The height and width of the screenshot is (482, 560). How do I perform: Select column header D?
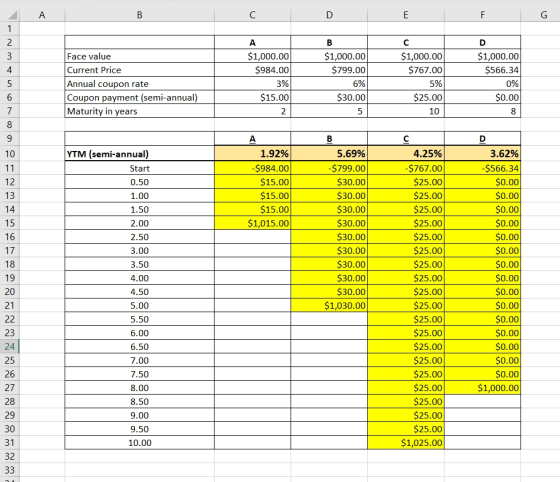coord(329,15)
